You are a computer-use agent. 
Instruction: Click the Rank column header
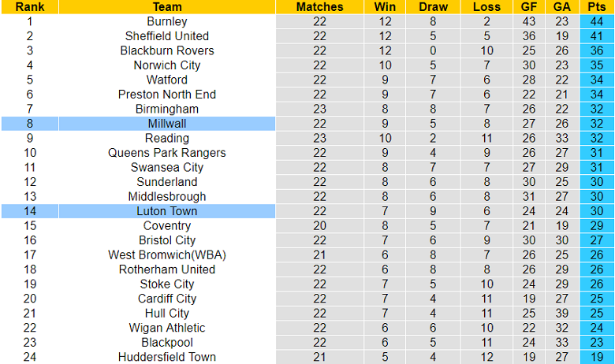pos(30,6)
